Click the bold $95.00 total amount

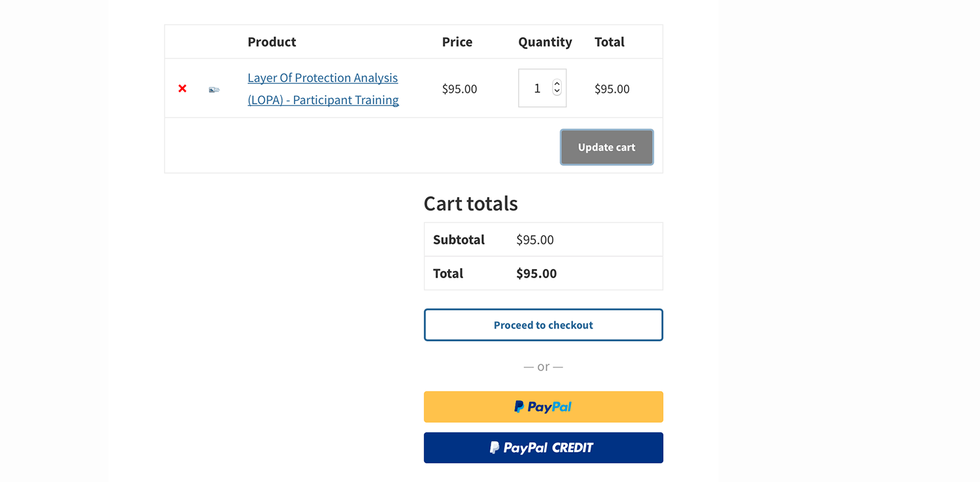(x=536, y=274)
